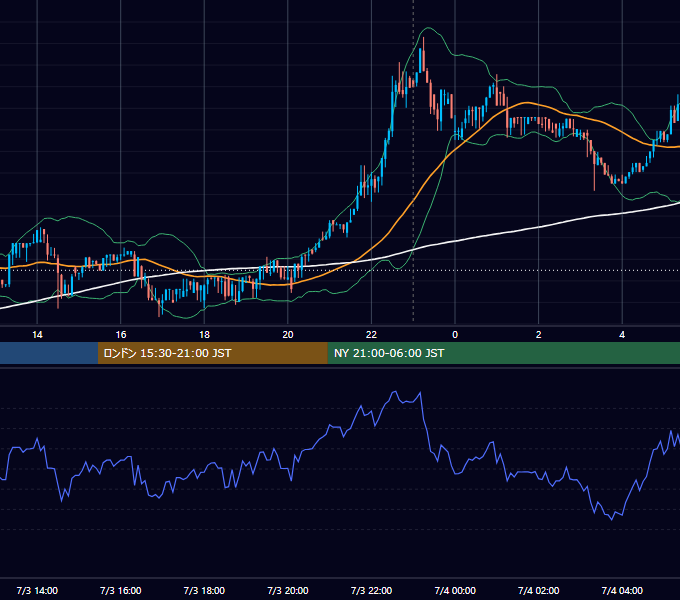Click the oscillator line's peak in lower panel
Screen dimensions: 680x600
click(x=395, y=392)
